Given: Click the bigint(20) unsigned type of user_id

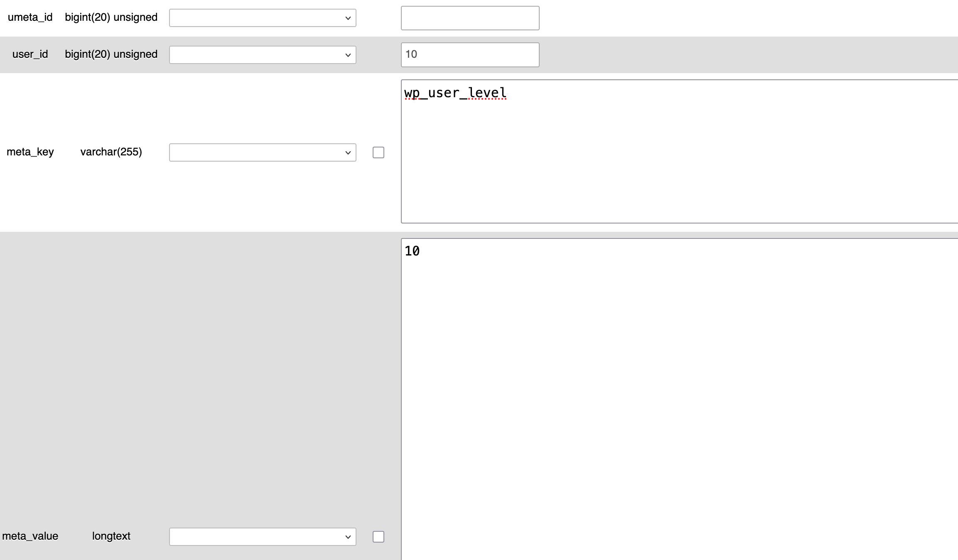Looking at the screenshot, I should [111, 54].
